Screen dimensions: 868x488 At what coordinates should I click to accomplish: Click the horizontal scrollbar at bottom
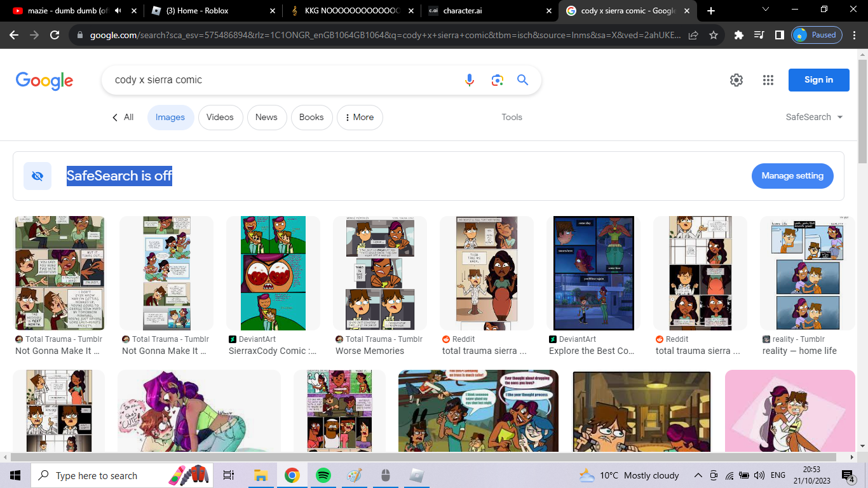pyautogui.click(x=424, y=457)
